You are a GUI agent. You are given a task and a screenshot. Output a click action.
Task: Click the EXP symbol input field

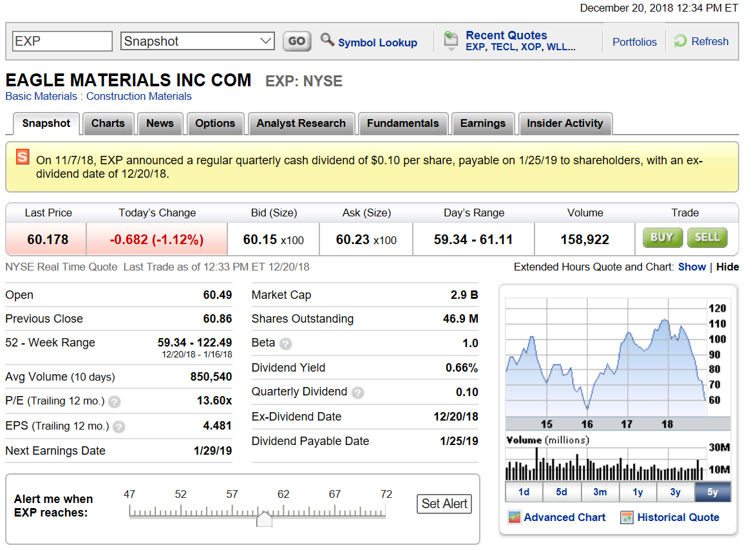tap(61, 40)
